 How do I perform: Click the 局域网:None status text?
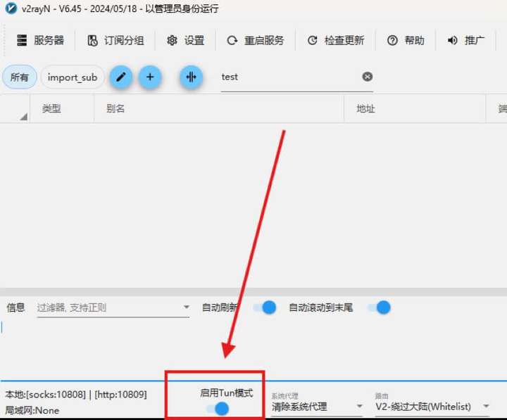click(x=32, y=410)
